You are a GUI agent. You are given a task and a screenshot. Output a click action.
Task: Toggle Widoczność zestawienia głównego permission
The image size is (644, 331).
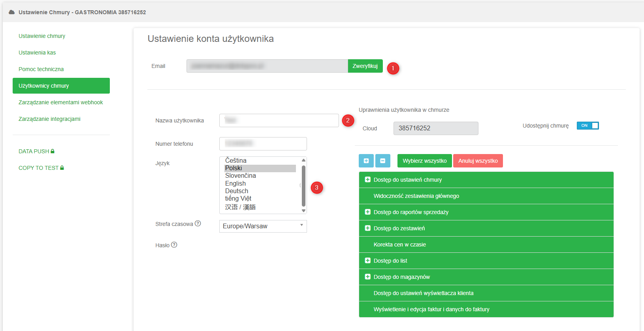pyautogui.click(x=416, y=196)
